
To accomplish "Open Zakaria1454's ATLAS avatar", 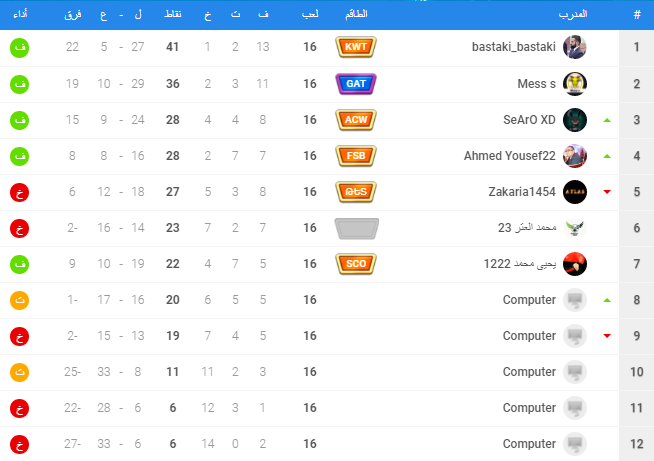I will pyautogui.click(x=575, y=192).
